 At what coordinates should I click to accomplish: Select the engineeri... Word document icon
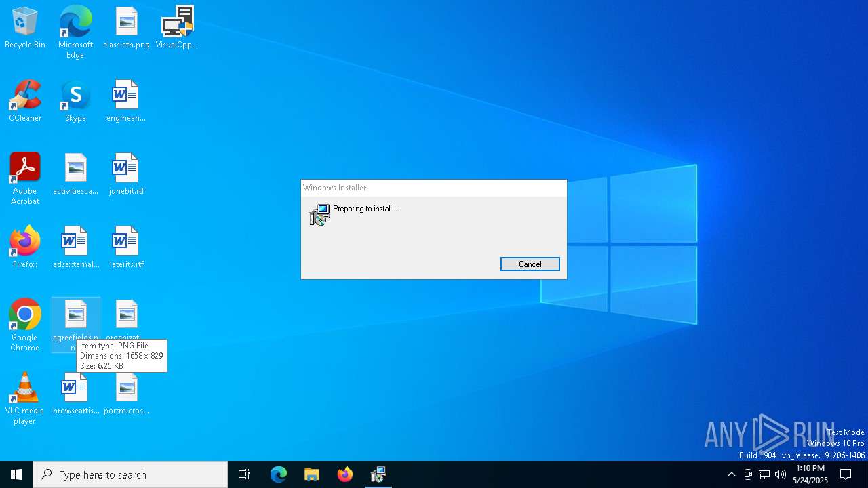(126, 102)
